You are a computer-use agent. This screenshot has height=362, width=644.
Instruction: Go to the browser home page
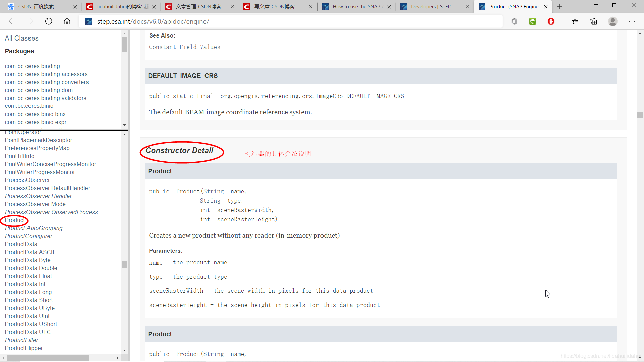(x=67, y=21)
